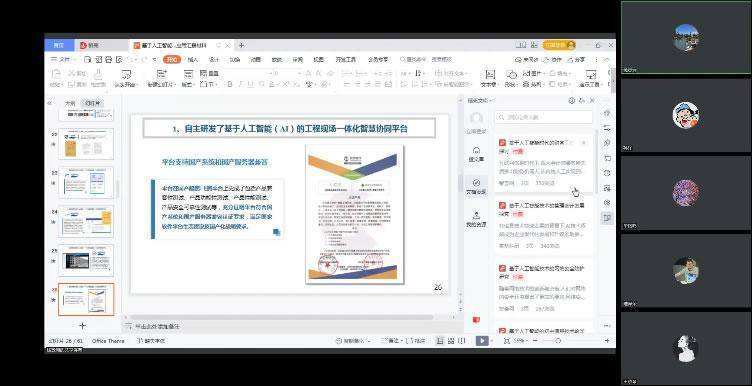752x386 pixels.
Task: Click the Print icon in quick access bar
Action: [108, 59]
